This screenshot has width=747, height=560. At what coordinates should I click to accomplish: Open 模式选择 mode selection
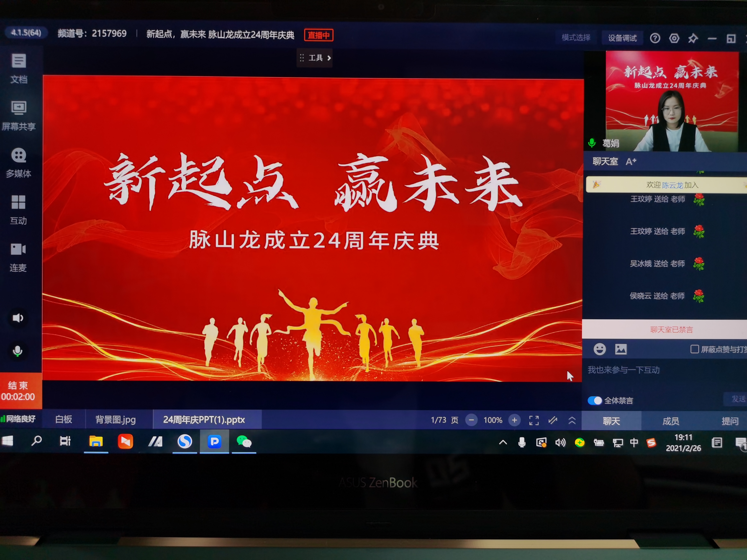pos(576,37)
